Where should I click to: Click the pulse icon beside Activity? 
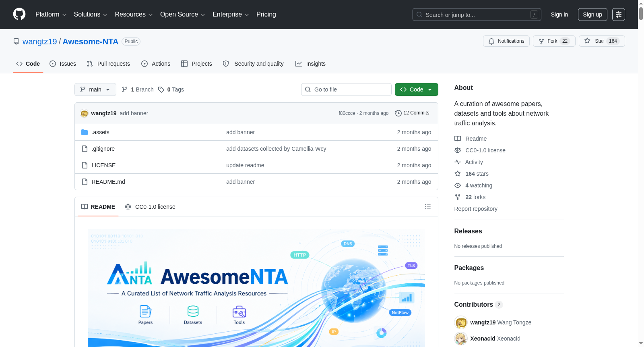[x=458, y=162]
